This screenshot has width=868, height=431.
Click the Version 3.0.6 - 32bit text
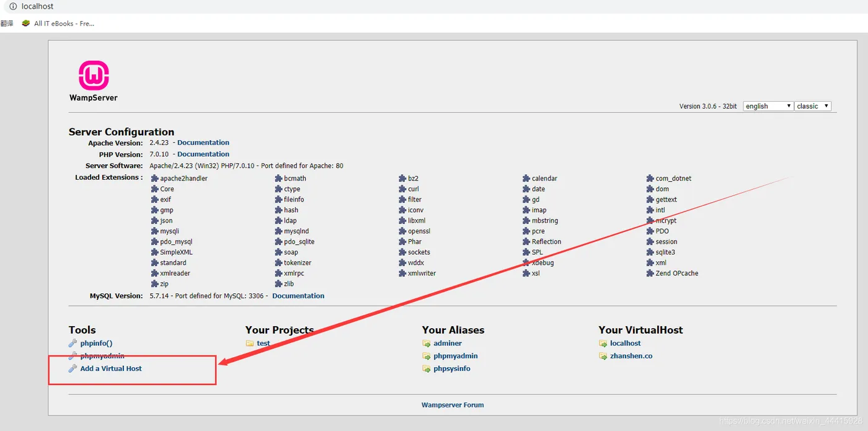coord(708,106)
